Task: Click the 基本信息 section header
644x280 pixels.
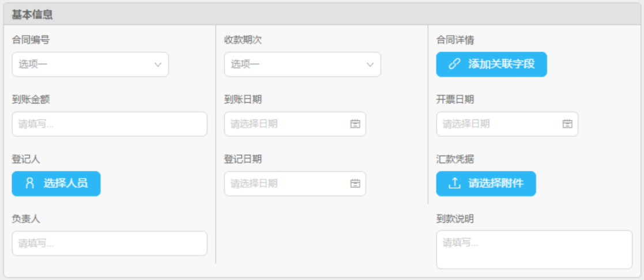Action: click(x=33, y=14)
